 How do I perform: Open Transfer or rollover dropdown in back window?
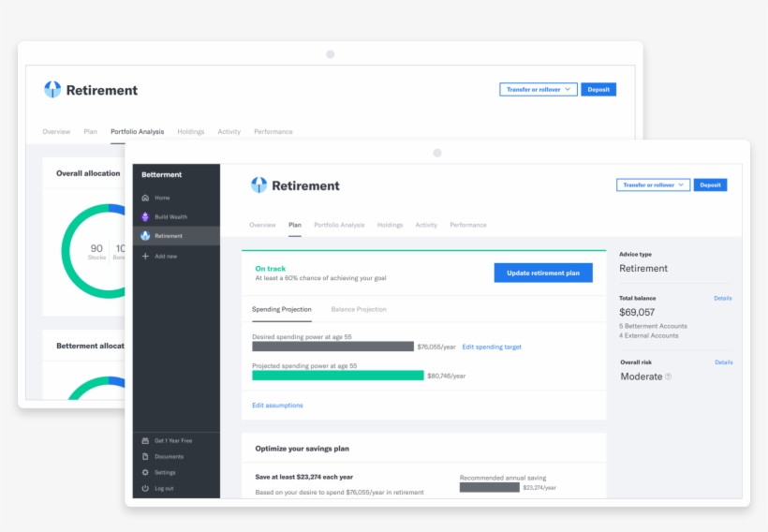tap(539, 89)
